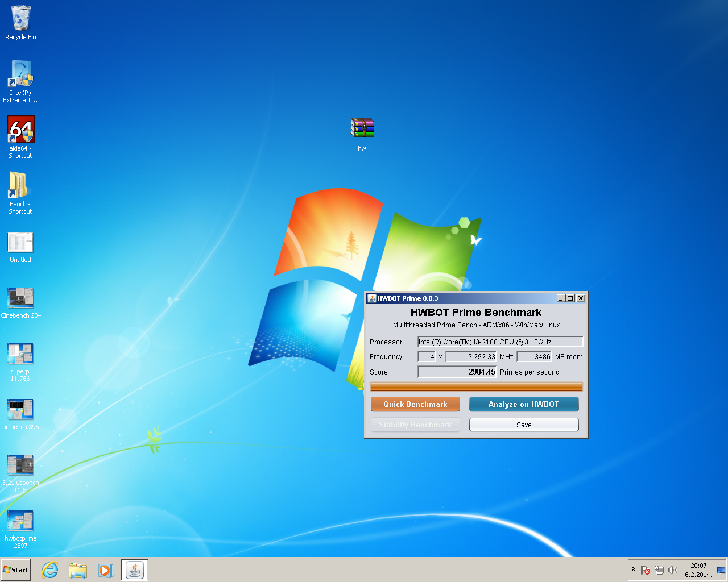The image size is (728, 582).
Task: Open the Start menu
Action: [x=15, y=570]
